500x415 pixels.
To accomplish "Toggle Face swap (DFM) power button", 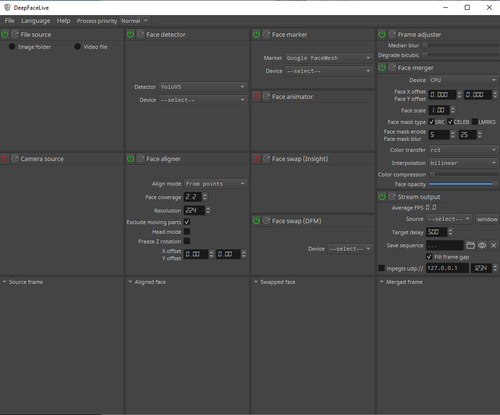I will point(256,221).
